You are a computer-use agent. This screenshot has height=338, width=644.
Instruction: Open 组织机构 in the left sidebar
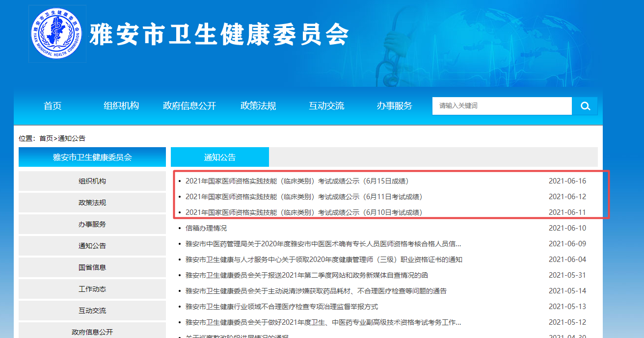(x=92, y=181)
